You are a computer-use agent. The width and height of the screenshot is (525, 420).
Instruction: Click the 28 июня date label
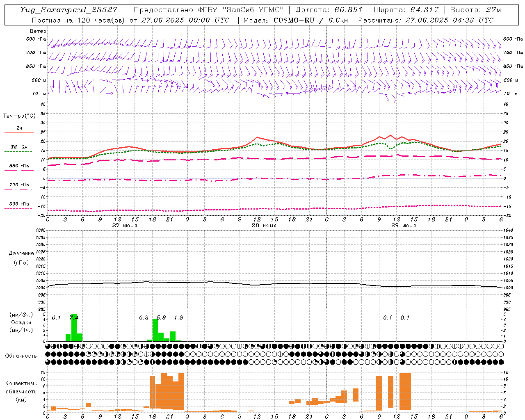point(264,226)
